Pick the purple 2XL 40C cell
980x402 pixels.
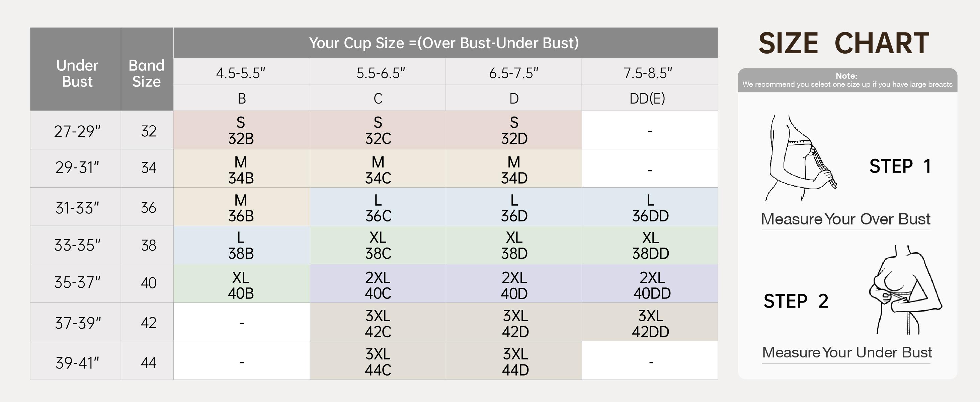(378, 285)
